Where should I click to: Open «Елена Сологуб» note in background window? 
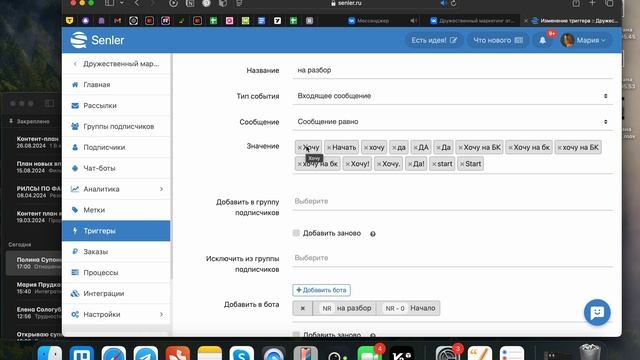point(34,313)
